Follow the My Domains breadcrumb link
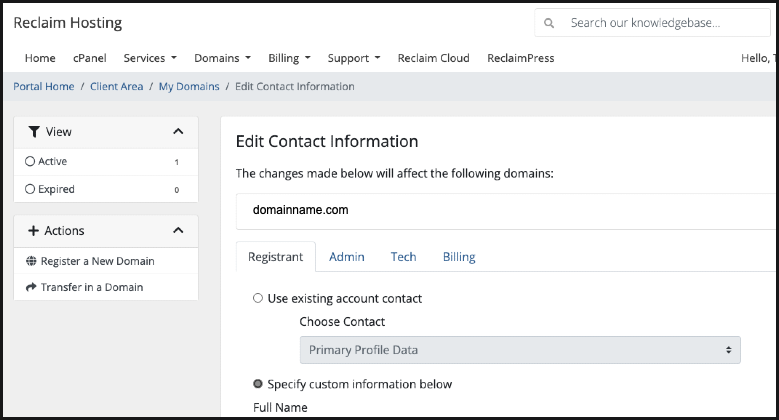Viewport: 779px width, 420px height. click(189, 86)
